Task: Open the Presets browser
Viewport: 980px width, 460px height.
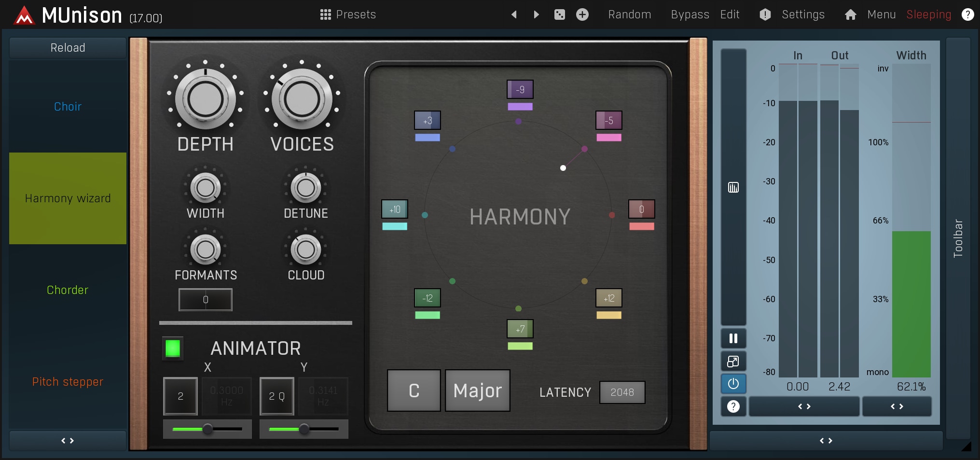Action: click(x=348, y=14)
